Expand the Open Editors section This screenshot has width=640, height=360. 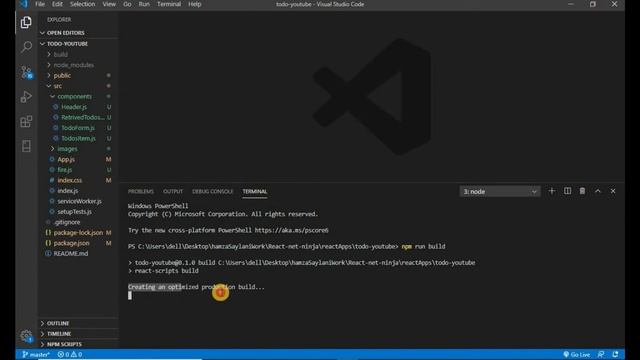click(65, 33)
